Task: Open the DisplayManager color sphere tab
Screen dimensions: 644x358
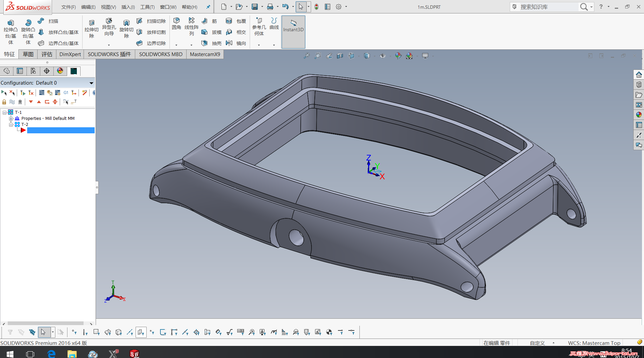Action: tap(60, 71)
